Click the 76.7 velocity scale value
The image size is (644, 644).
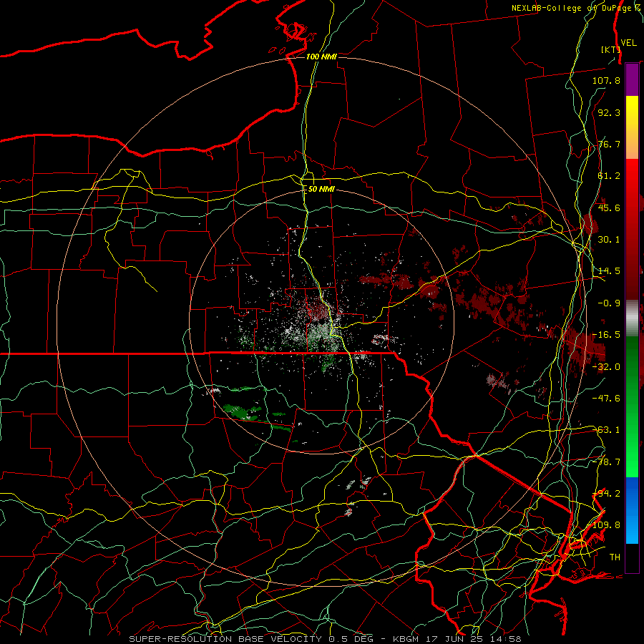point(609,144)
